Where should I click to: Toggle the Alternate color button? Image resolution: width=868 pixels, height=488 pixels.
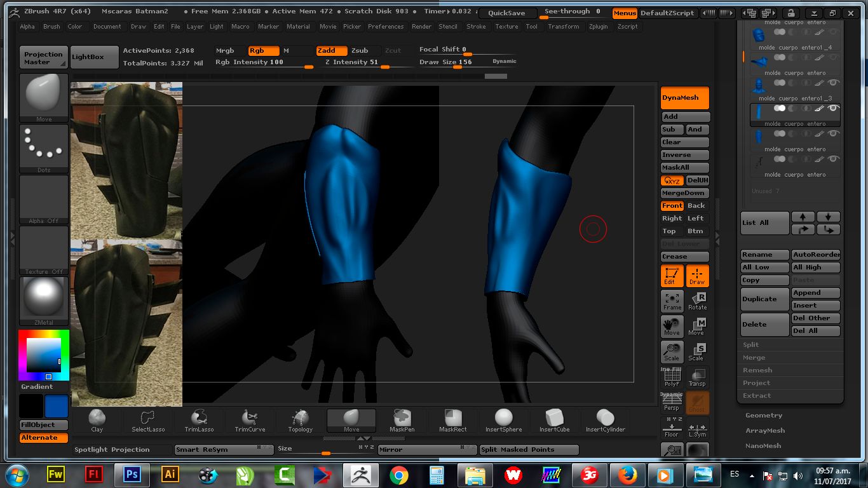(44, 438)
